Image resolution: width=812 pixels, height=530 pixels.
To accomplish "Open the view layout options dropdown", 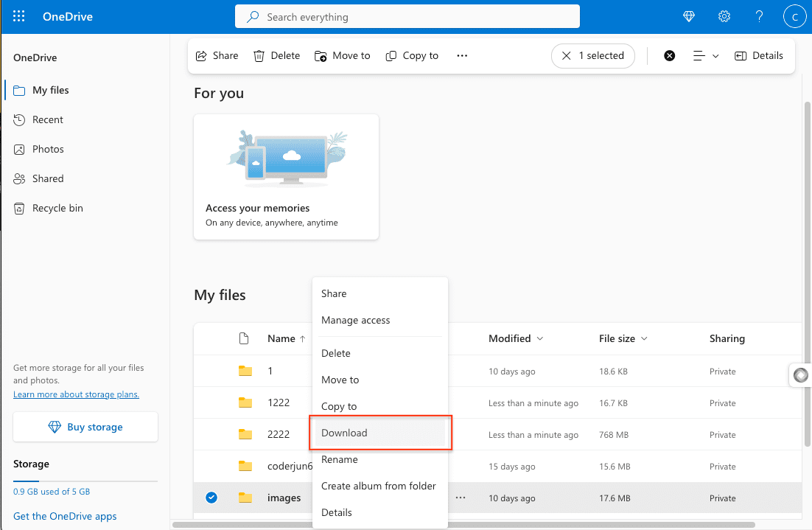I will click(705, 55).
